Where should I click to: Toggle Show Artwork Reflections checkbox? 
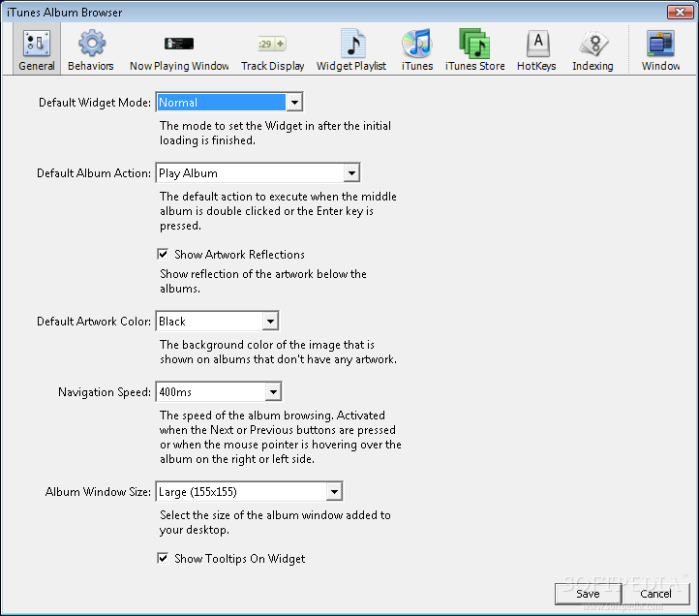[163, 255]
